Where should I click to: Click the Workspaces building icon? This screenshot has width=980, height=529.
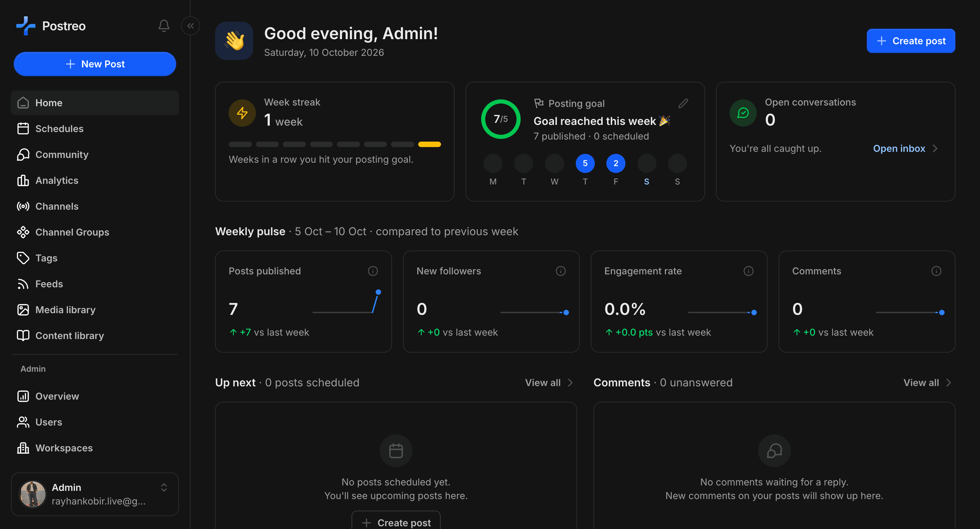[23, 448]
